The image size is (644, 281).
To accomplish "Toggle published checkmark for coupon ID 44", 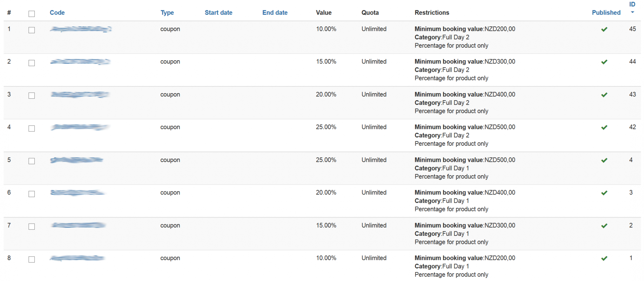I will coord(604,62).
